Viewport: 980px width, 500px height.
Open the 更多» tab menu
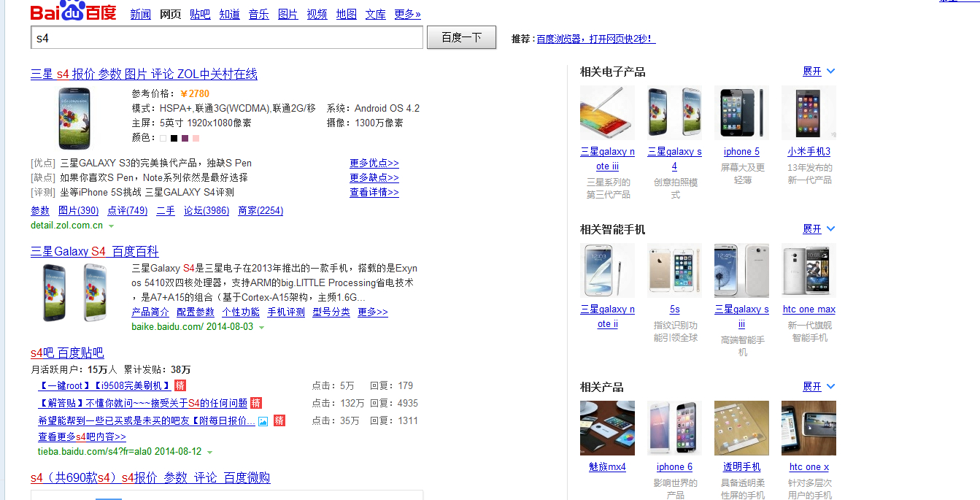click(x=407, y=14)
